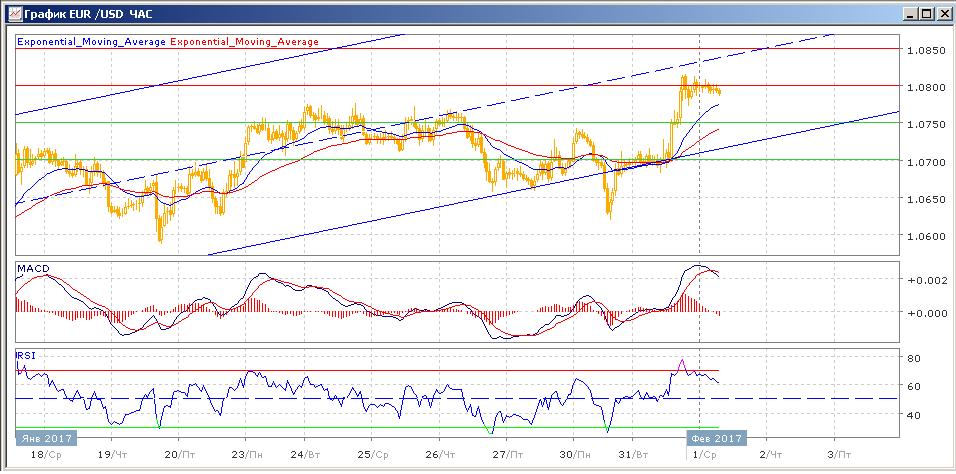The height and width of the screenshot is (474, 956).
Task: Click the 30/Пн date label
Action: click(574, 455)
